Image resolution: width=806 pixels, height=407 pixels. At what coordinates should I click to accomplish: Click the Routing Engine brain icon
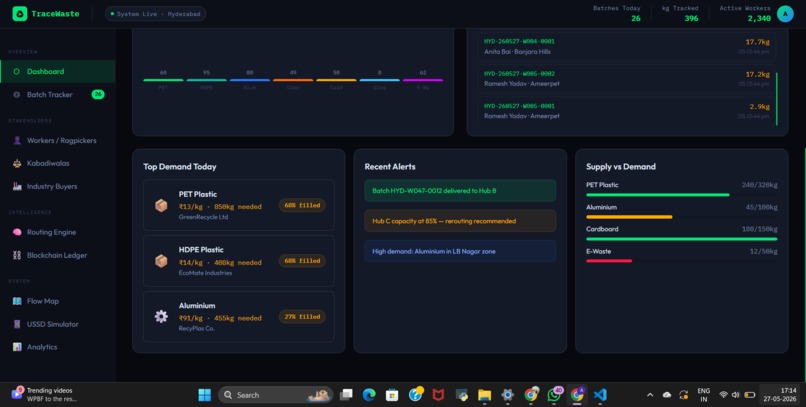pos(16,232)
